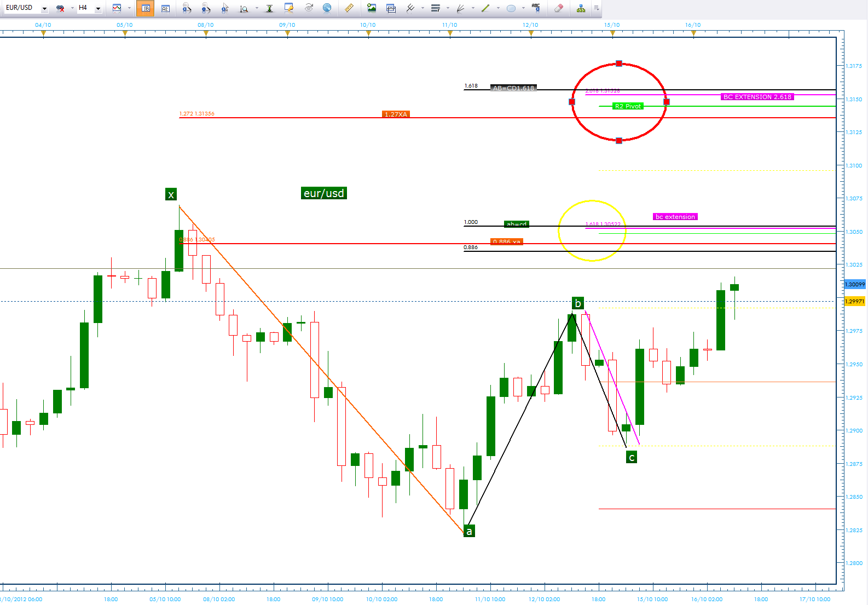Select the Fibonacci retracement tool

pos(436,8)
